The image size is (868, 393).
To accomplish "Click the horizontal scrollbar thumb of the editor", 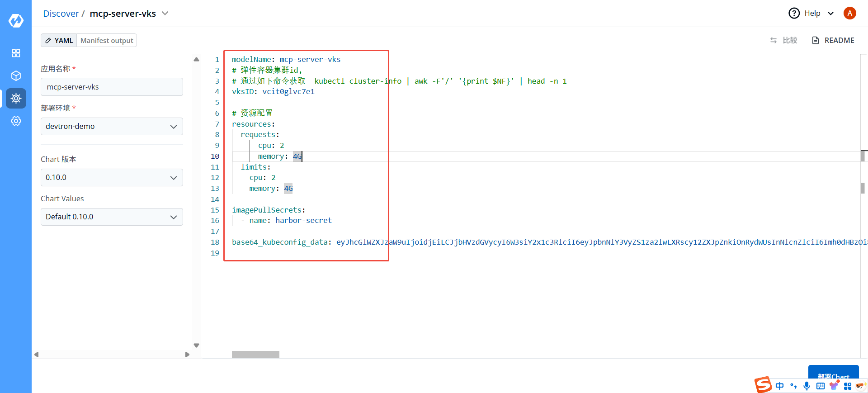I will tap(255, 355).
